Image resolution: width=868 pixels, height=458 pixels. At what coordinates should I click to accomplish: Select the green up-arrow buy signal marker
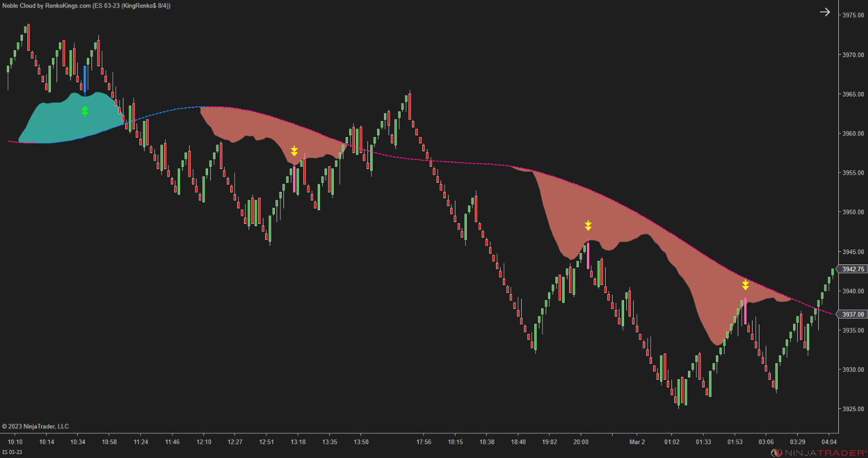[x=85, y=112]
